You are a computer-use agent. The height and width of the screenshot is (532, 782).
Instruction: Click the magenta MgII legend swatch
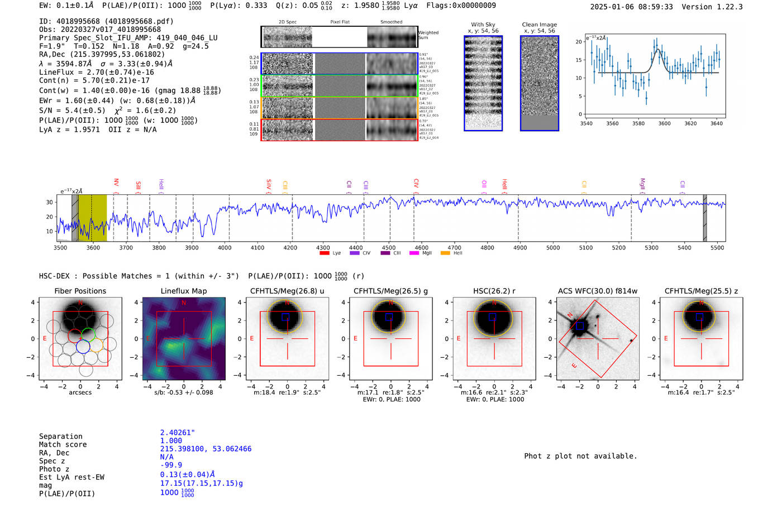[414, 253]
